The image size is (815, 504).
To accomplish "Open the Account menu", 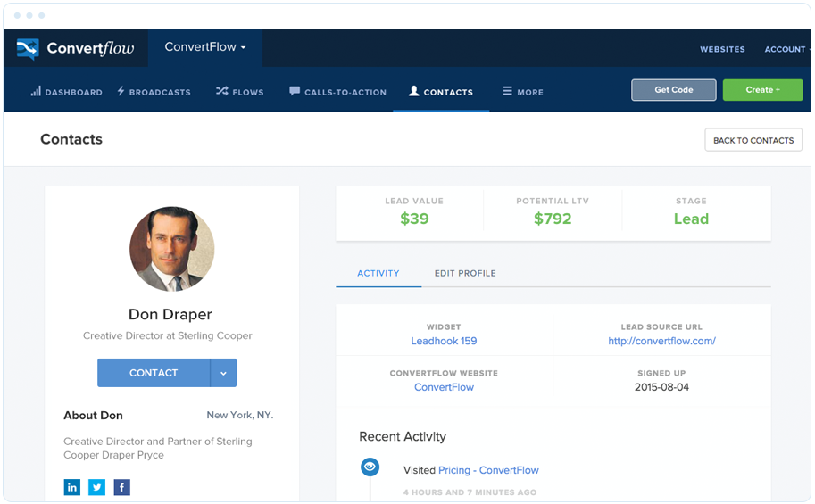I will (786, 49).
